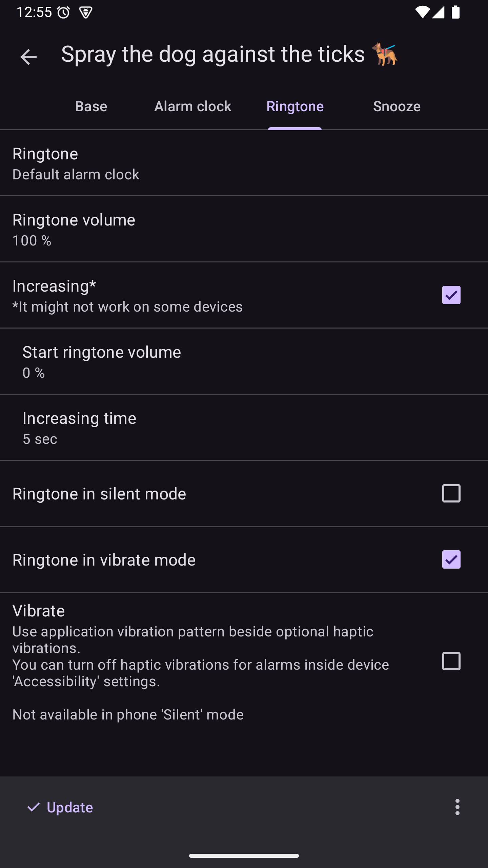This screenshot has width=488, height=868.
Task: Open the Increasing time setting
Action: [x=244, y=428]
